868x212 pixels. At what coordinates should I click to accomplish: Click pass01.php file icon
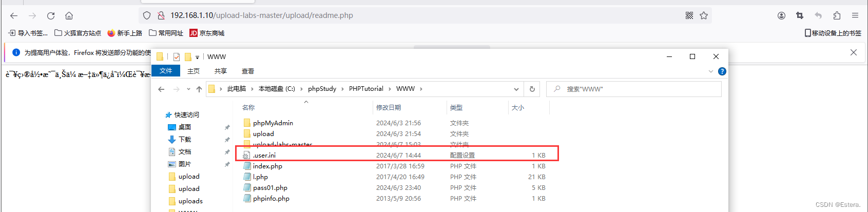(247, 188)
